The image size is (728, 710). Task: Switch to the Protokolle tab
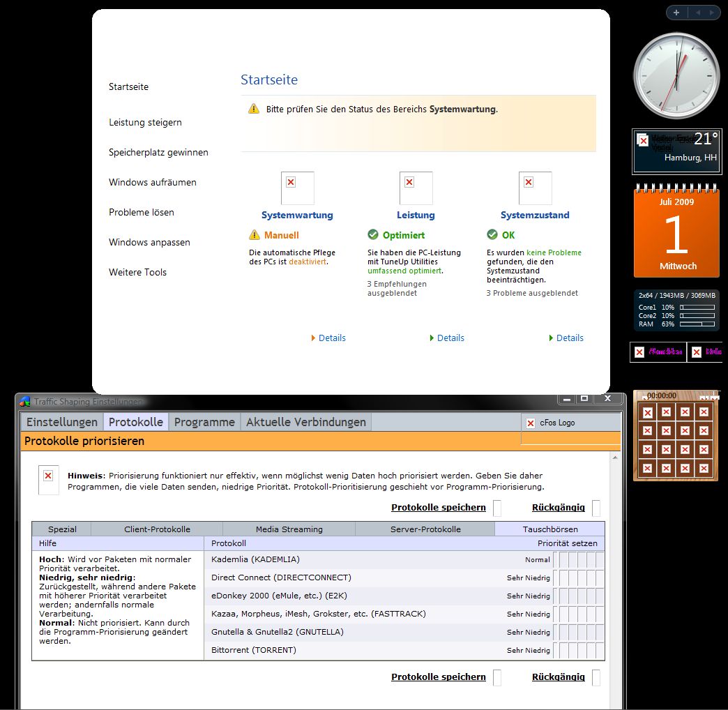(136, 422)
